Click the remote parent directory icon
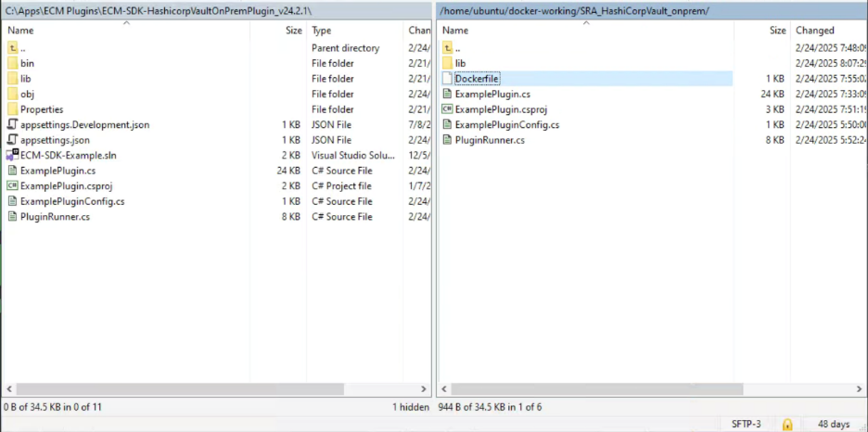 coord(447,48)
